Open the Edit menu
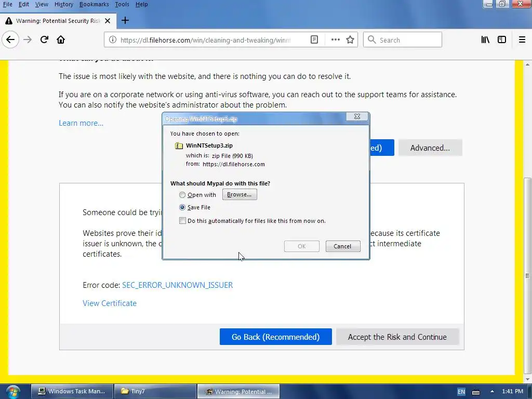This screenshot has height=399, width=532. (x=23, y=4)
